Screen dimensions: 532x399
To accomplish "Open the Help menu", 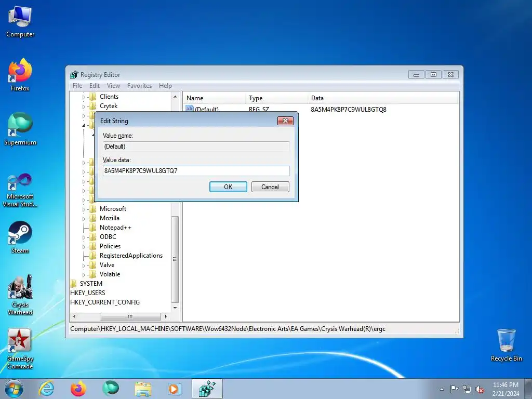I will [x=165, y=86].
